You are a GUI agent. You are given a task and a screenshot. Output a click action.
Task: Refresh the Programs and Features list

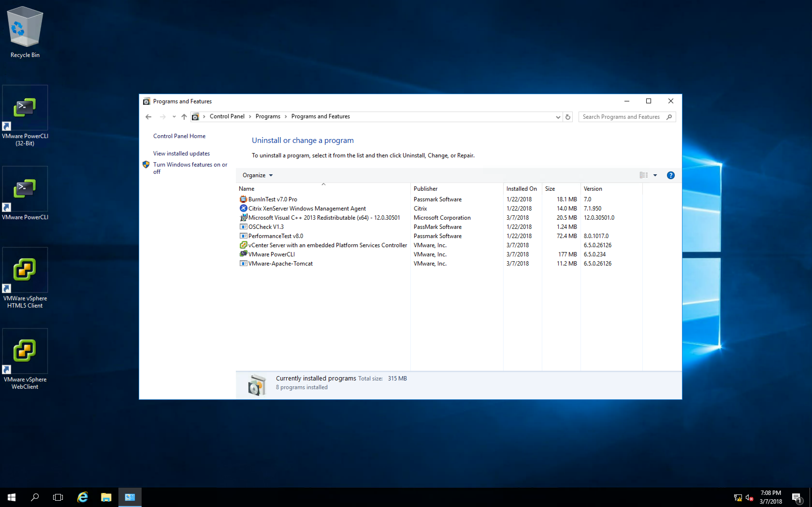point(568,117)
